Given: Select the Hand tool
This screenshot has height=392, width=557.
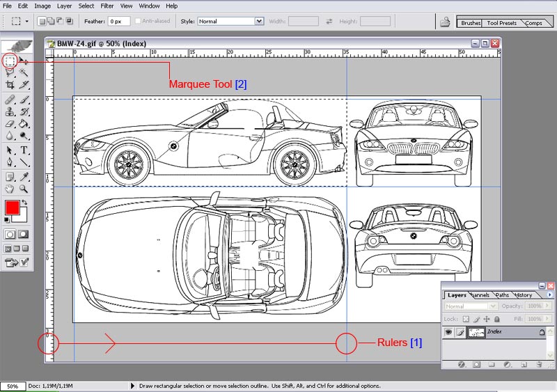Looking at the screenshot, I should [x=10, y=189].
